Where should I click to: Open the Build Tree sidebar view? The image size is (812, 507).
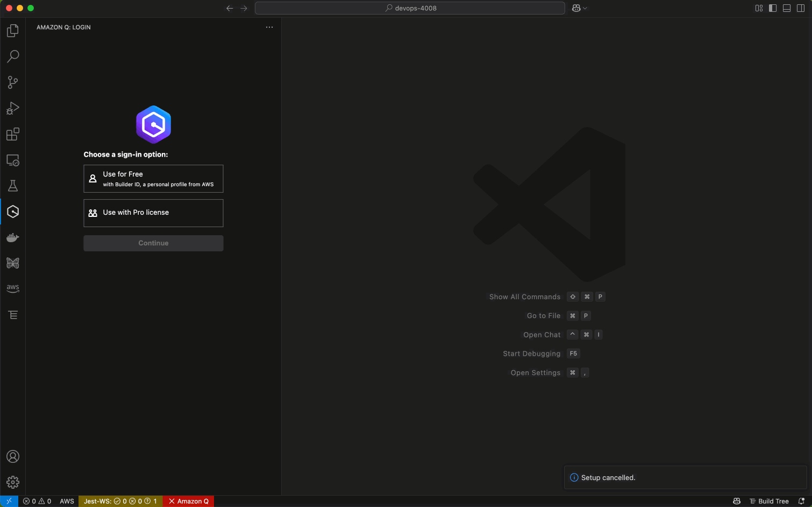click(13, 315)
